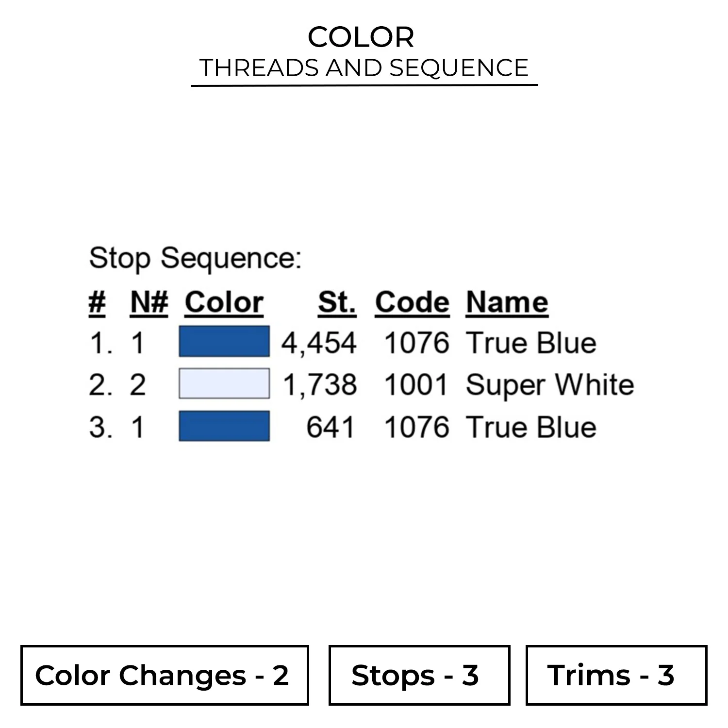Click the first row True Blue swatch

224,342
